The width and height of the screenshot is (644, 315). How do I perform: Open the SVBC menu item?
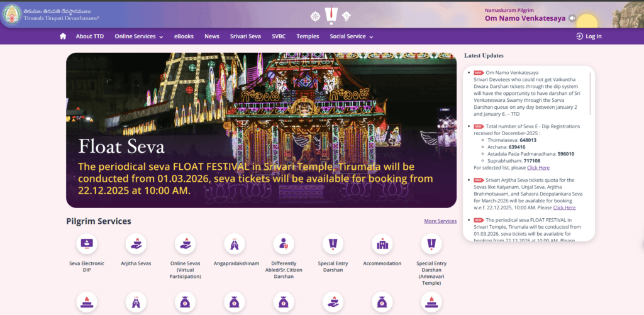[x=279, y=36]
